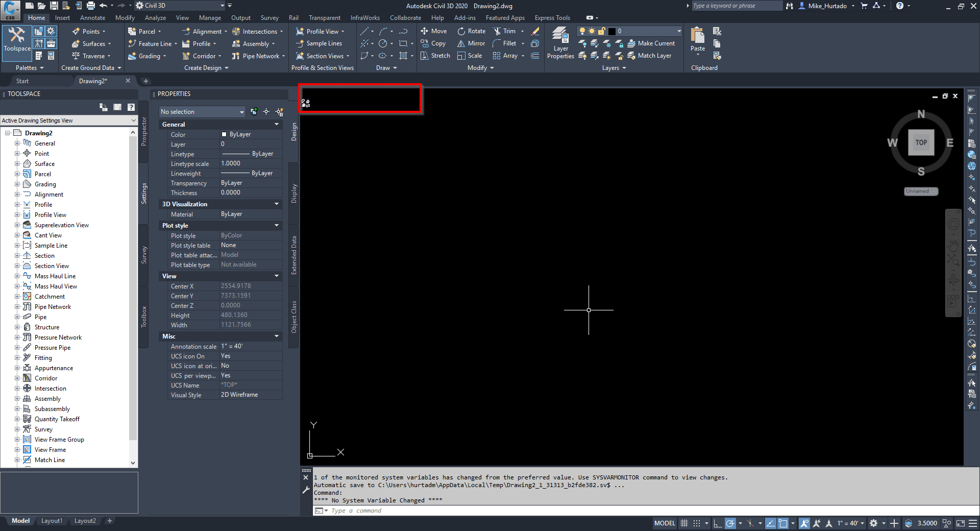
Task: Select the Copy tool
Action: pyautogui.click(x=433, y=43)
